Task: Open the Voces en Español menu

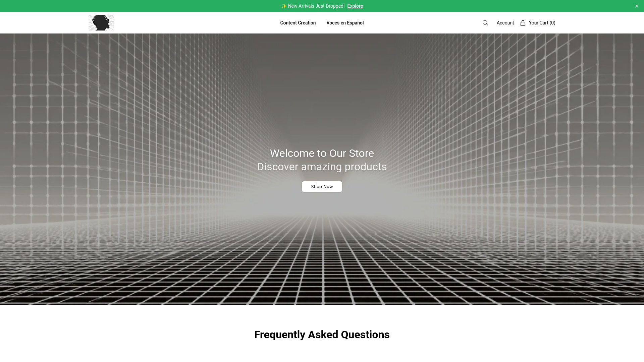Action: (345, 23)
